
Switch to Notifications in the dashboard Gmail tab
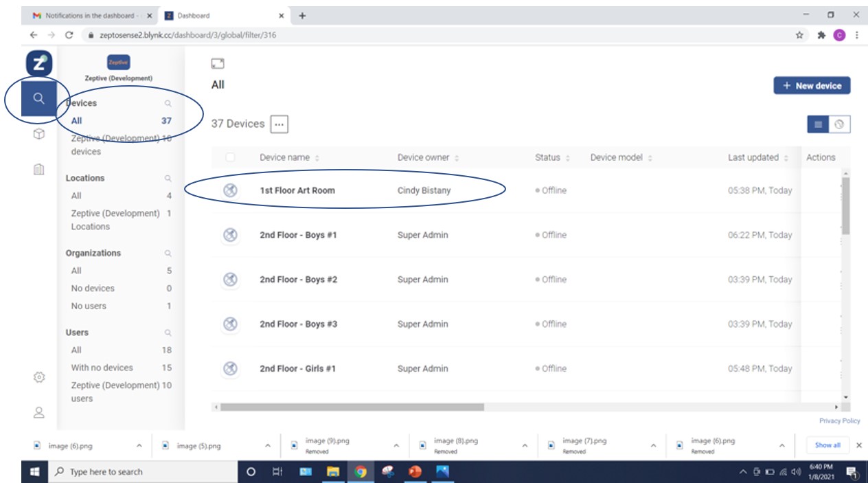point(93,15)
